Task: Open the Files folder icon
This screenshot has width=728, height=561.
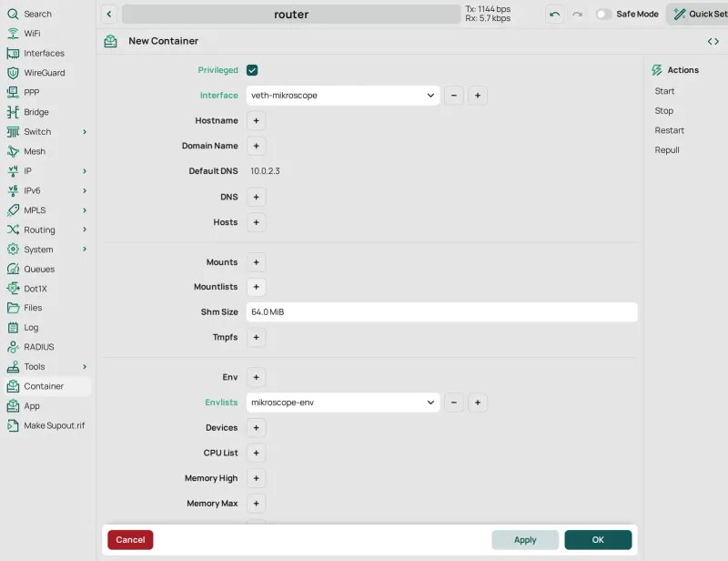Action: click(13, 308)
